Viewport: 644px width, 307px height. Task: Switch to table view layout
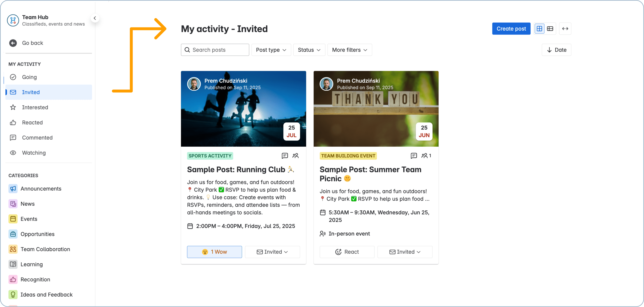pos(550,29)
